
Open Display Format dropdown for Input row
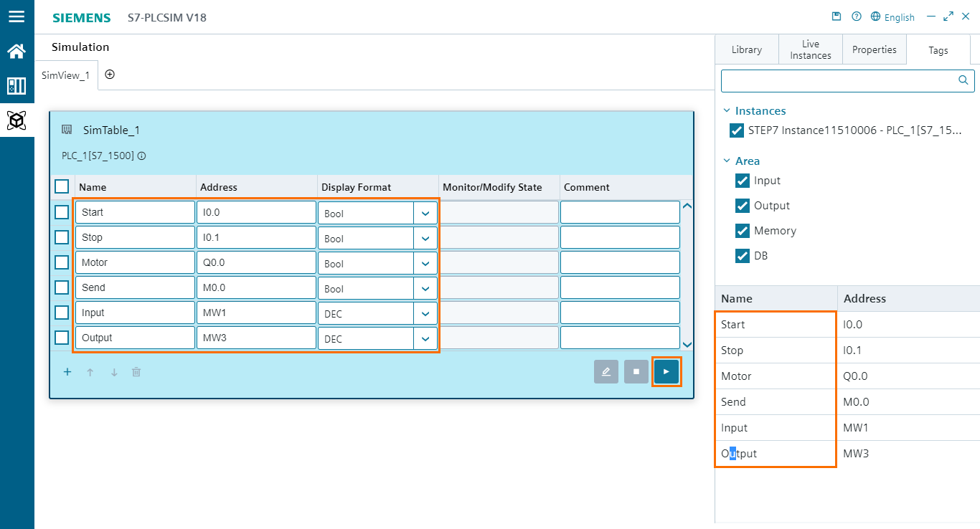425,313
